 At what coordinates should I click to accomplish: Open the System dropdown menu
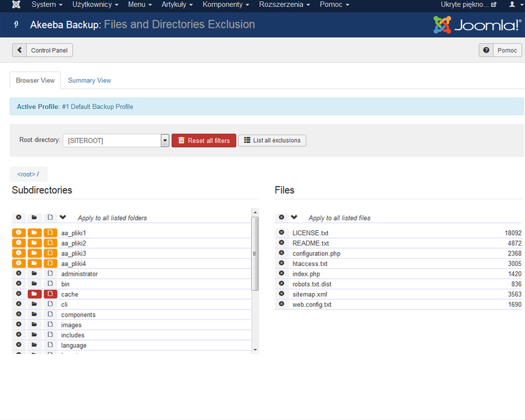pyautogui.click(x=47, y=4)
